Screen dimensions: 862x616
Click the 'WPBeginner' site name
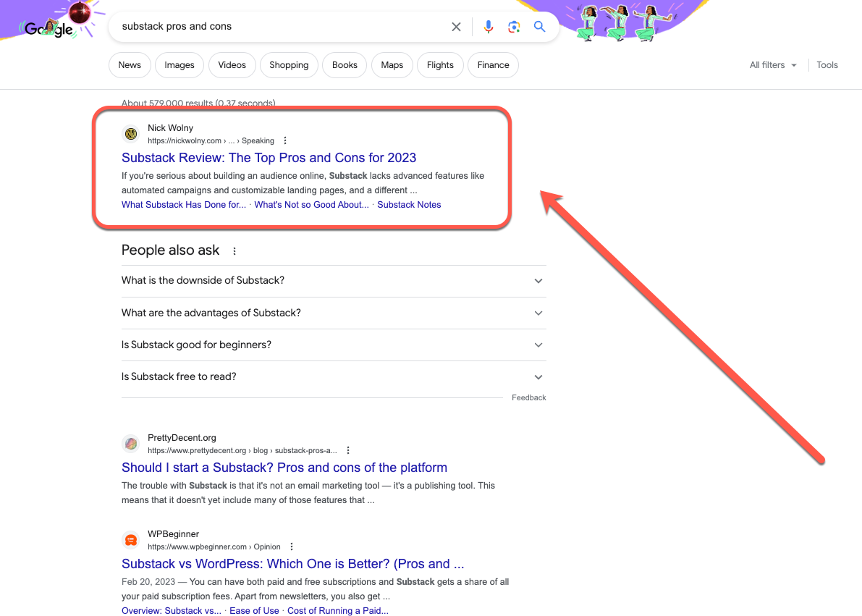[x=173, y=534]
